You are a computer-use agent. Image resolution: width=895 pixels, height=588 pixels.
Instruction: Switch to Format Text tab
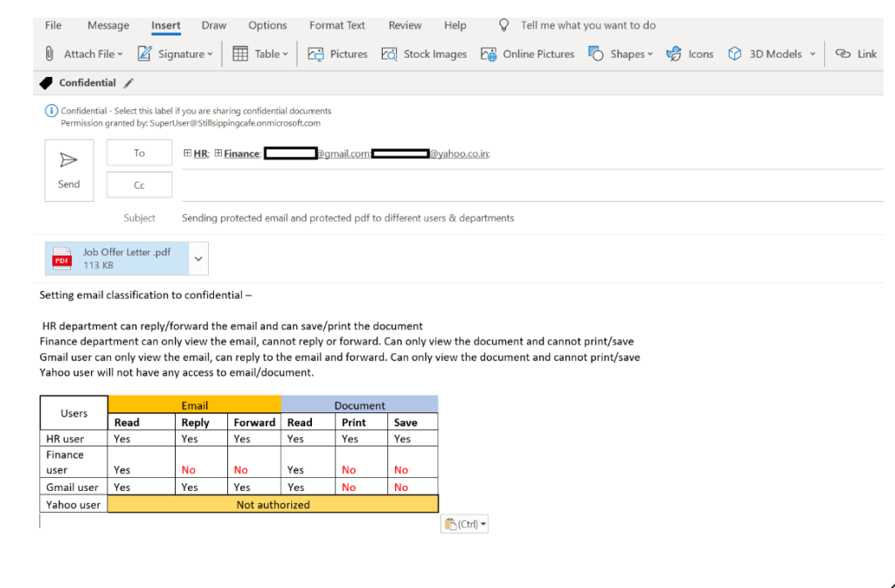[336, 25]
